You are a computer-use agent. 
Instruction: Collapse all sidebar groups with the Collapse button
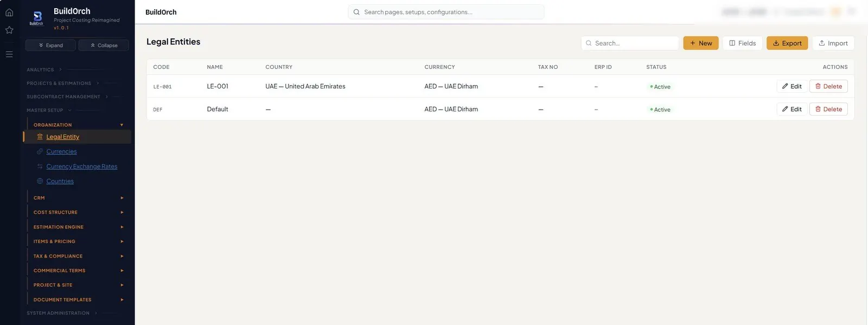point(104,45)
